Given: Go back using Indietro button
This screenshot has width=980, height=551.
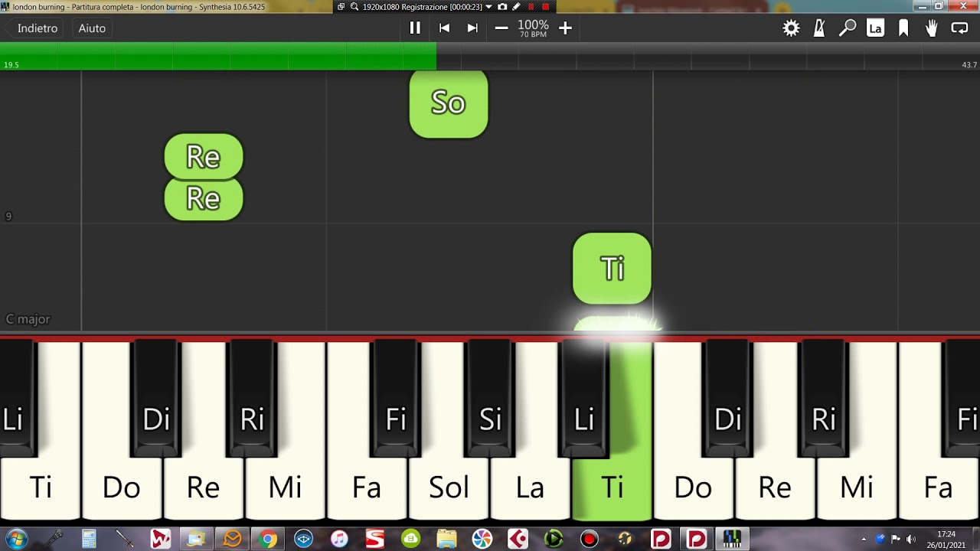Looking at the screenshot, I should point(32,28).
